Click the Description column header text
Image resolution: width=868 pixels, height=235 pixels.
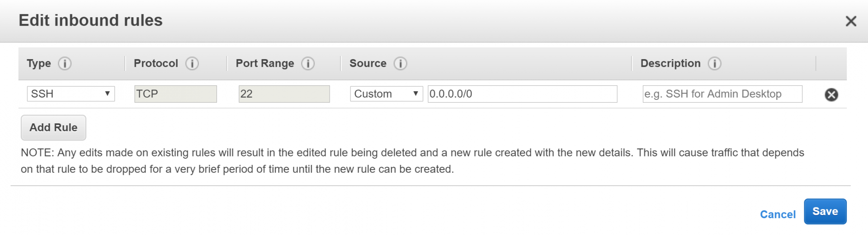click(670, 64)
